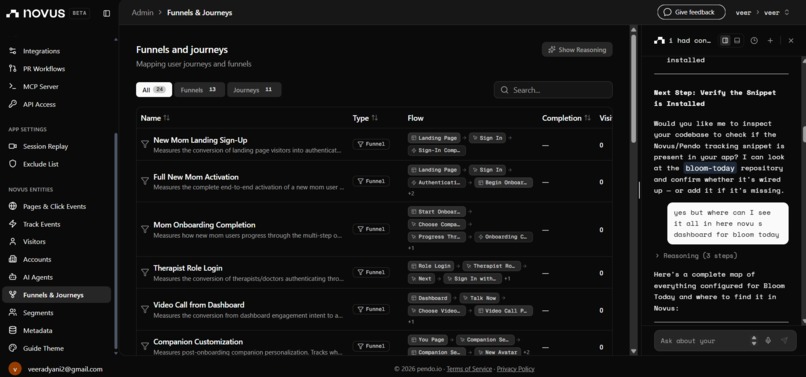Click funnel icon beside Video Call from Dashboard
This screenshot has height=377, width=806.
(x=145, y=309)
